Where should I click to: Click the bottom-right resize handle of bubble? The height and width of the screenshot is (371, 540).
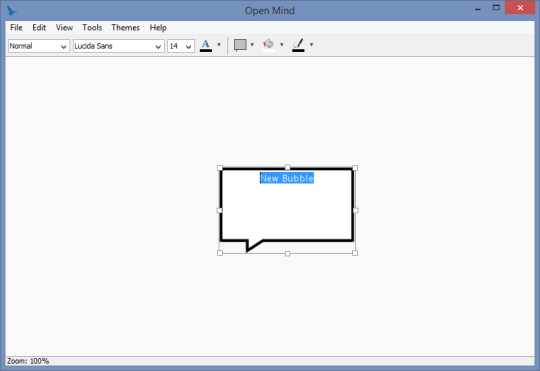355,253
